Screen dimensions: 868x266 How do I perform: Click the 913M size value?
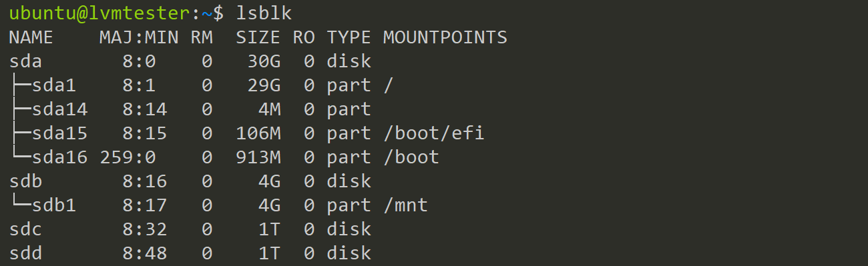pos(258,158)
